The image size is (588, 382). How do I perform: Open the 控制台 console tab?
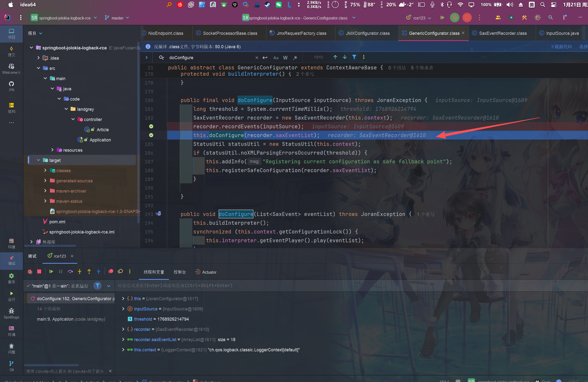tap(180, 272)
